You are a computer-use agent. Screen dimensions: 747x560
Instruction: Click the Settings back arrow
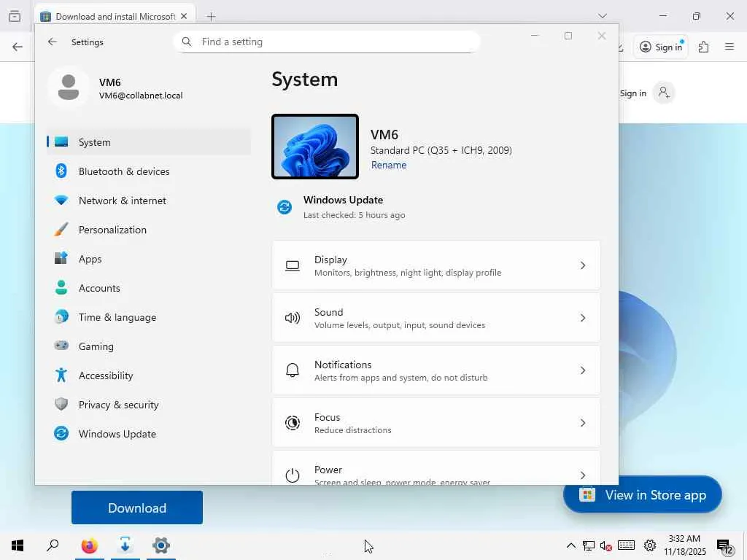(x=53, y=42)
